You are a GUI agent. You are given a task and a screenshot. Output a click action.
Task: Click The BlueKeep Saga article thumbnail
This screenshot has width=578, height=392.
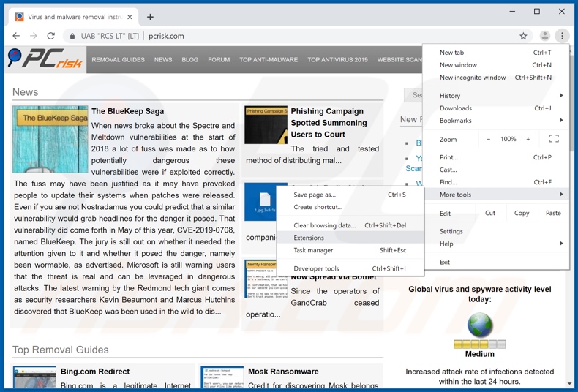pyautogui.click(x=50, y=139)
